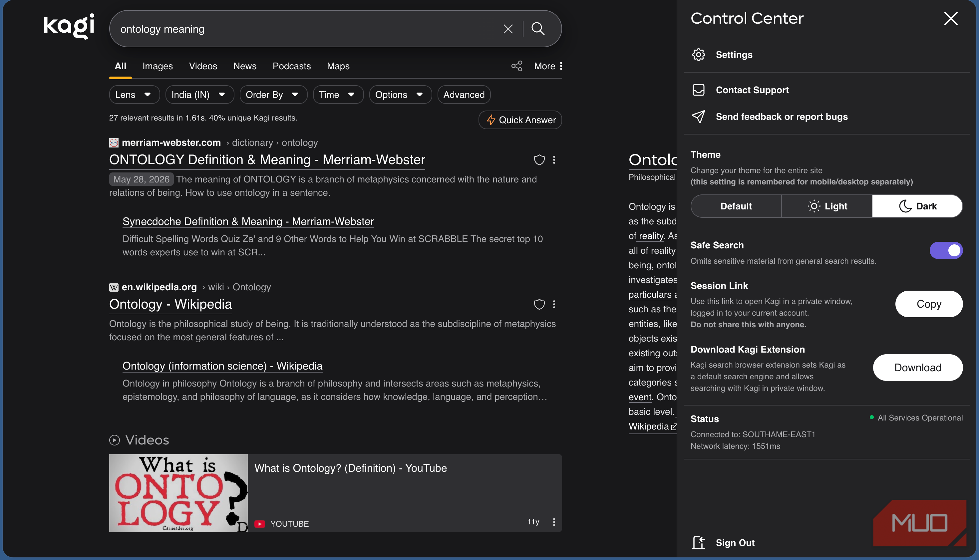This screenshot has width=979, height=560.
Task: Click the Settings gear icon
Action: click(699, 55)
